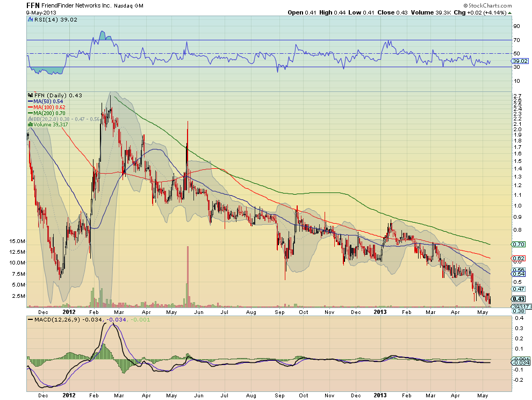The height and width of the screenshot is (400, 532).
Task: Click the -0.034 MACD value tag on right
Action: (x=521, y=363)
